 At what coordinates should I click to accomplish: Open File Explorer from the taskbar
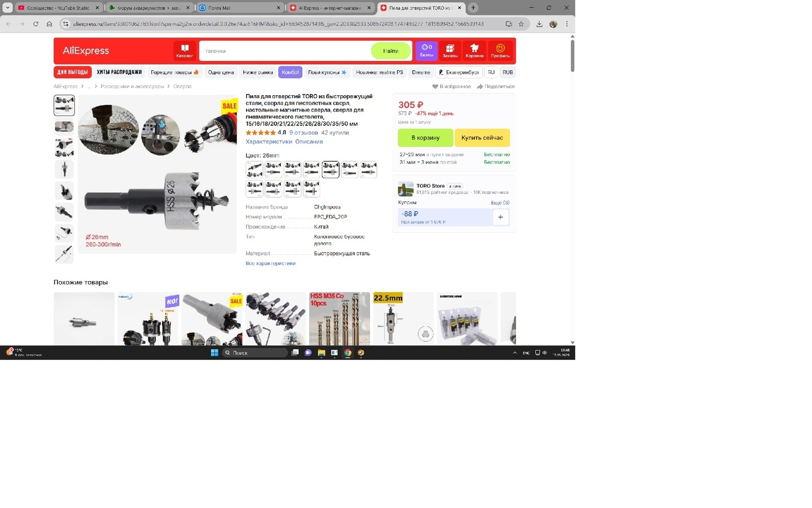[321, 352]
